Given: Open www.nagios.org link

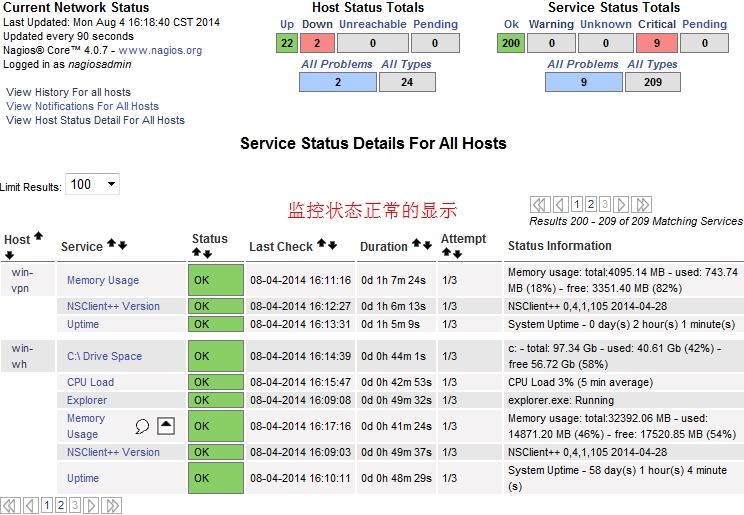Looking at the screenshot, I should click(160, 50).
